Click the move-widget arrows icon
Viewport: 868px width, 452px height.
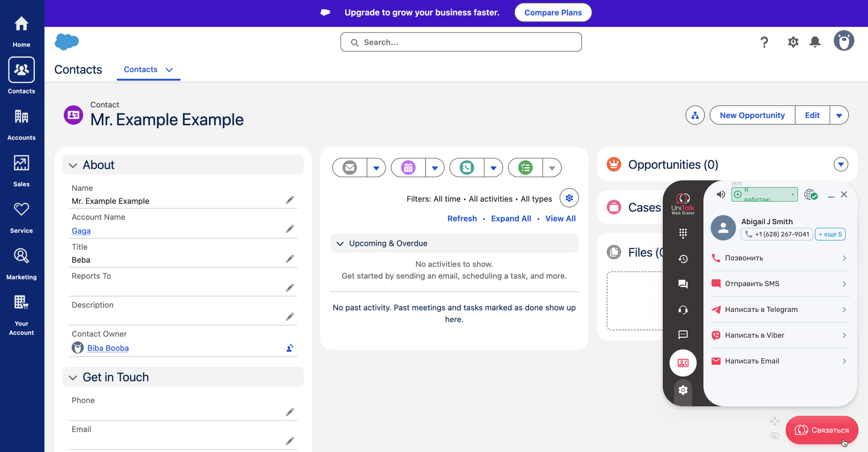[775, 421]
